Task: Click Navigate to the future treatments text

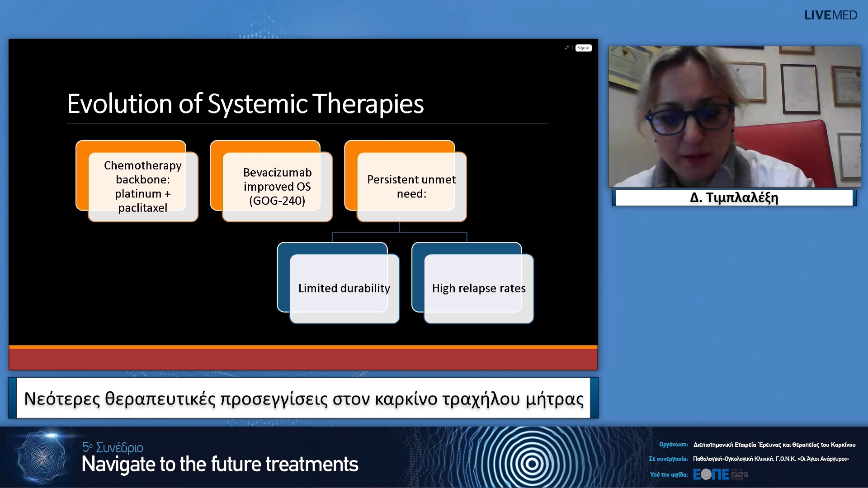Action: click(x=220, y=465)
